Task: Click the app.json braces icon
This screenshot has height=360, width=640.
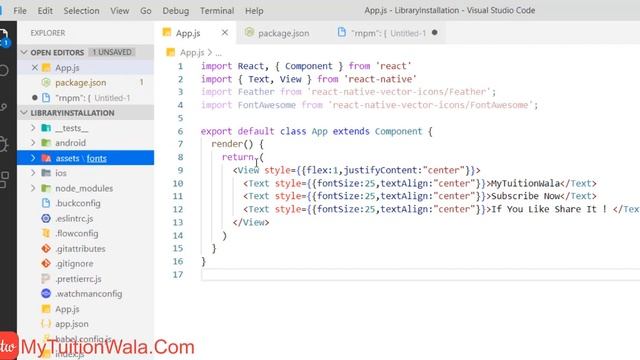Action: [x=46, y=324]
